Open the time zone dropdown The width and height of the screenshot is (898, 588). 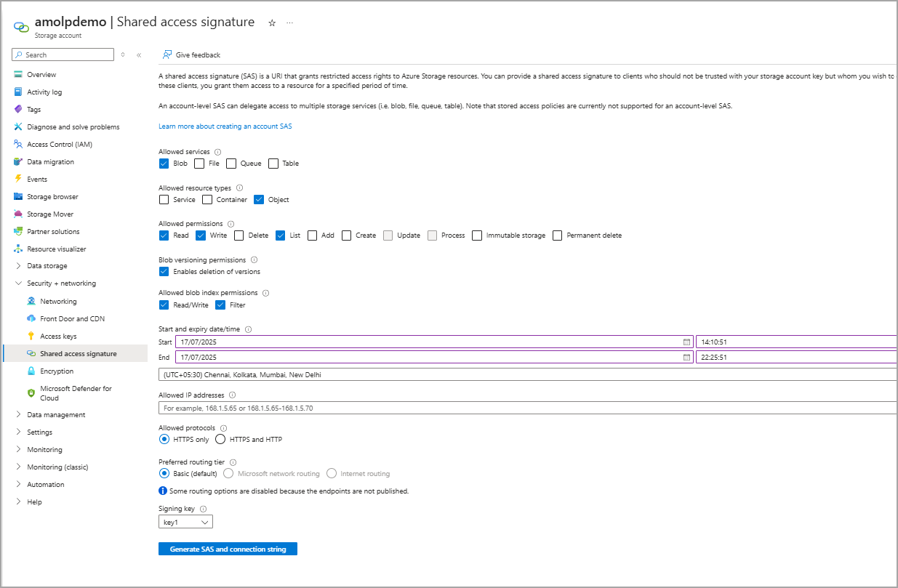(528, 375)
